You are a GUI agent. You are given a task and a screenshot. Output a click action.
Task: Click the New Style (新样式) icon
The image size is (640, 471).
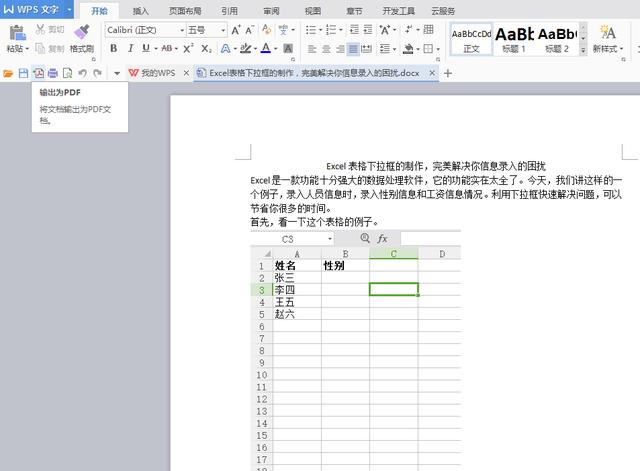[x=607, y=32]
